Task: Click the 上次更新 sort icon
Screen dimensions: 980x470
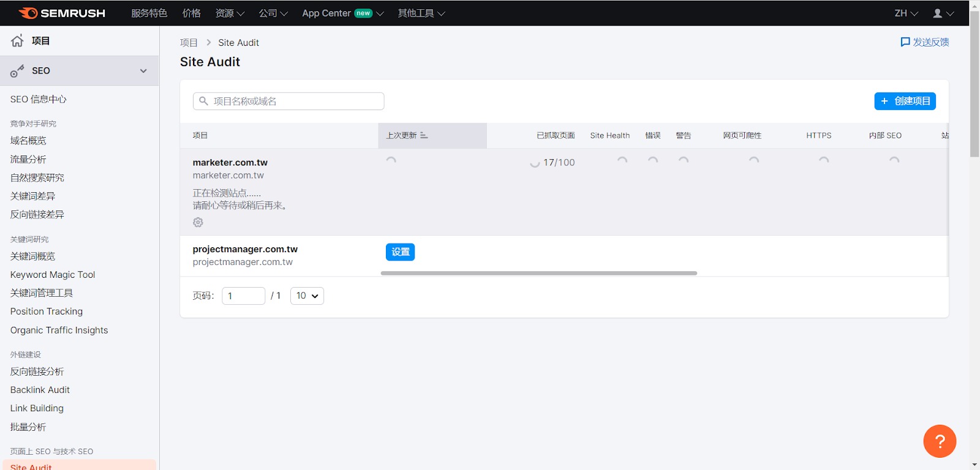Action: pos(424,135)
